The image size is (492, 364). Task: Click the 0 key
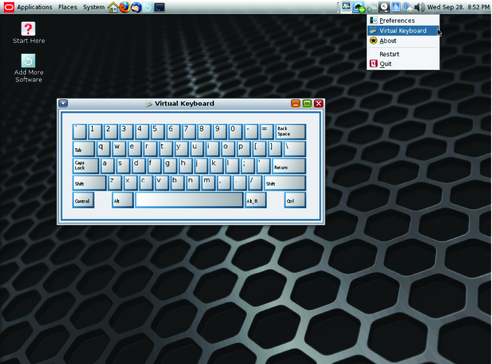pos(235,132)
